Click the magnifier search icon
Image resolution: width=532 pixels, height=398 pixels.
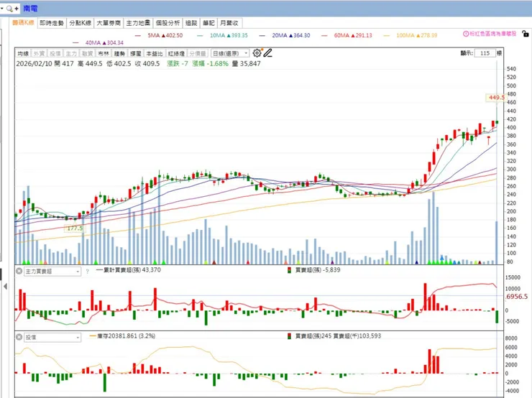[9, 9]
